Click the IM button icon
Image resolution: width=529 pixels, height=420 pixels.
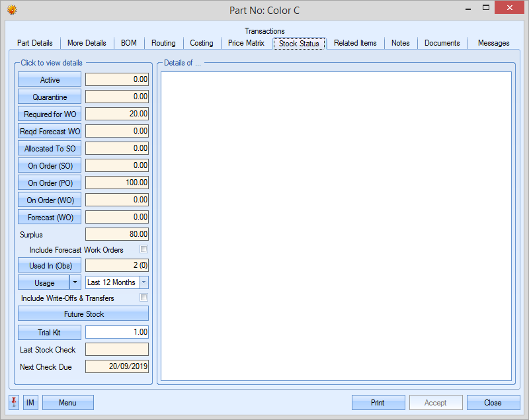(30, 403)
